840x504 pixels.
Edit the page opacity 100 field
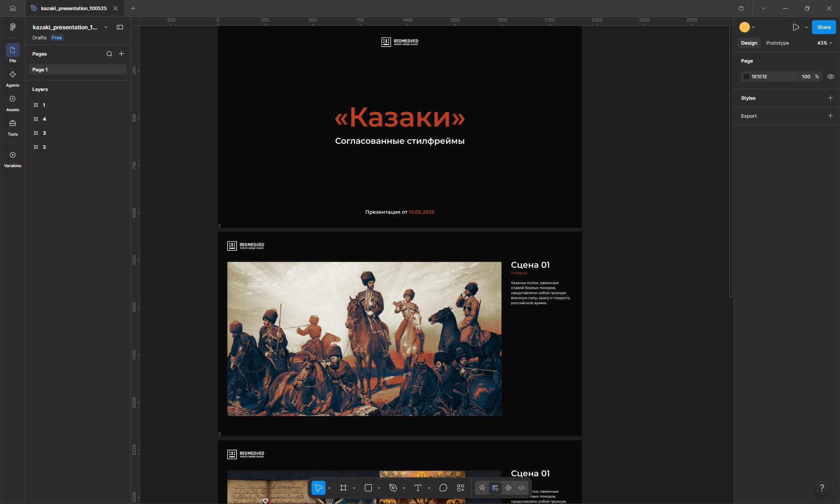[806, 77]
